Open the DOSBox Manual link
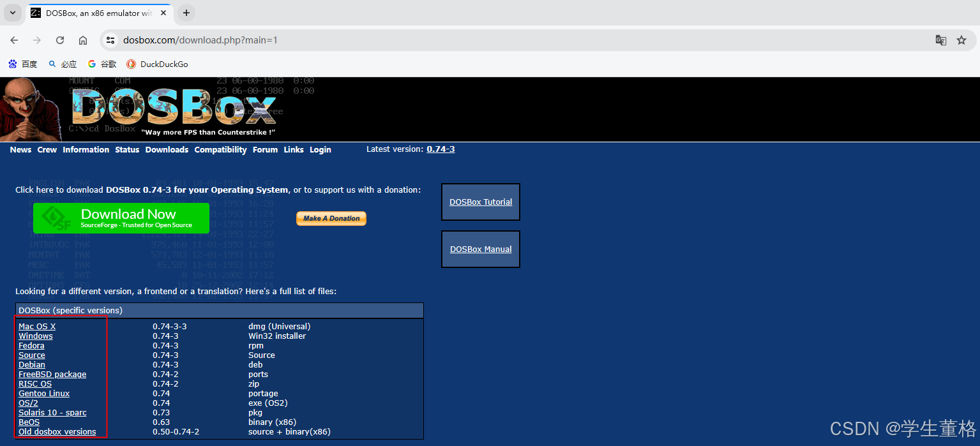 click(x=481, y=249)
